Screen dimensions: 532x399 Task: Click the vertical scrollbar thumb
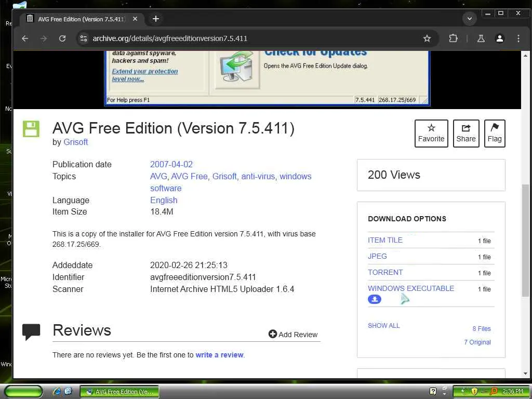click(x=525, y=241)
